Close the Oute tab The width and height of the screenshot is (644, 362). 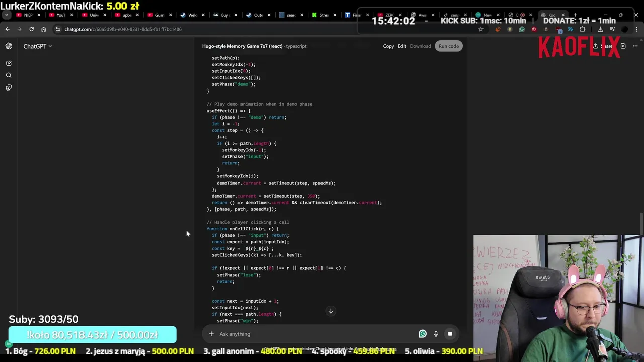pos(268,15)
